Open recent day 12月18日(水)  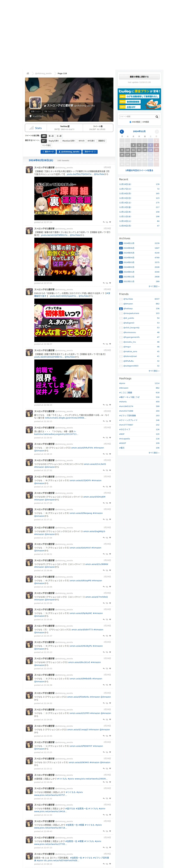click(x=125, y=184)
